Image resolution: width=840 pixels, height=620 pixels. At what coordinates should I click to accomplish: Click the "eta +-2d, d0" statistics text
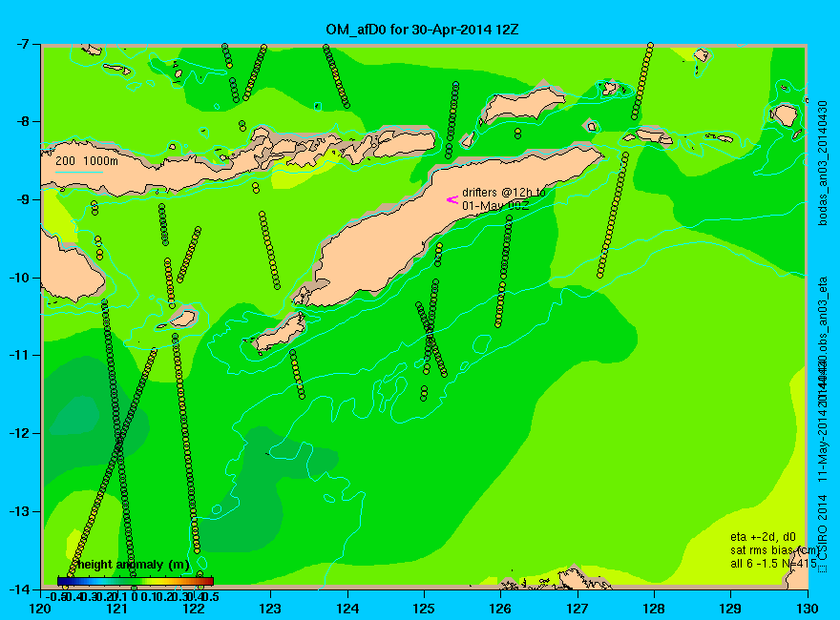tap(763, 537)
